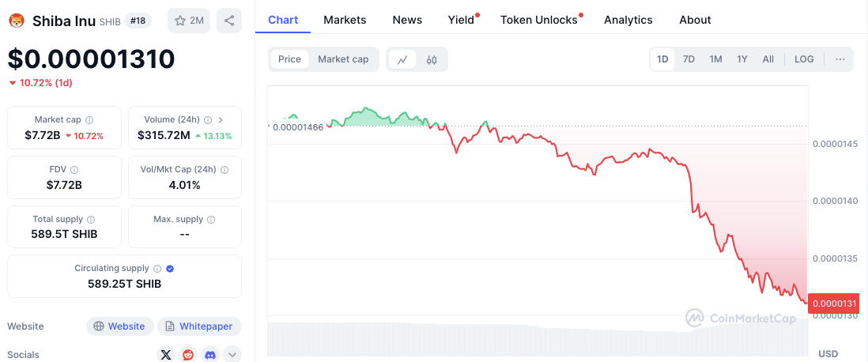Switch to line chart view
The width and height of the screenshot is (868, 362).
pyautogui.click(x=402, y=59)
